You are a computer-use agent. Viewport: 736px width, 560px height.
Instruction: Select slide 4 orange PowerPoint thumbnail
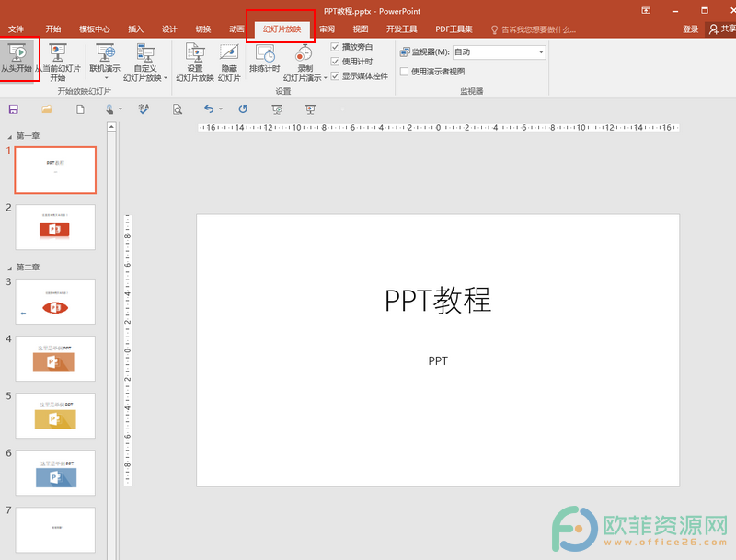coord(55,359)
